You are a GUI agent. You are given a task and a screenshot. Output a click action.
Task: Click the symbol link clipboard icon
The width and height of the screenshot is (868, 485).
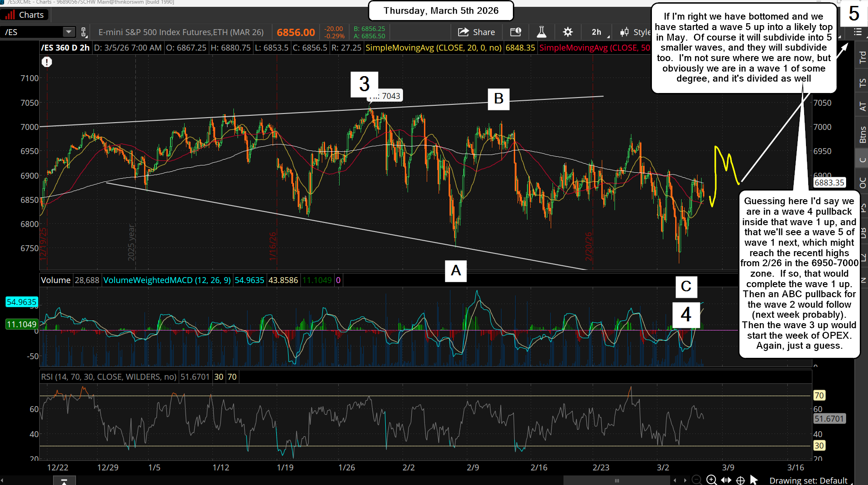pyautogui.click(x=84, y=32)
